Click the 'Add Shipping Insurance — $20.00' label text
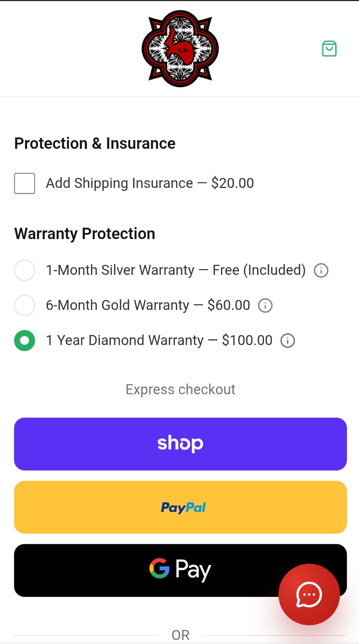The width and height of the screenshot is (359, 644). pyautogui.click(x=150, y=183)
